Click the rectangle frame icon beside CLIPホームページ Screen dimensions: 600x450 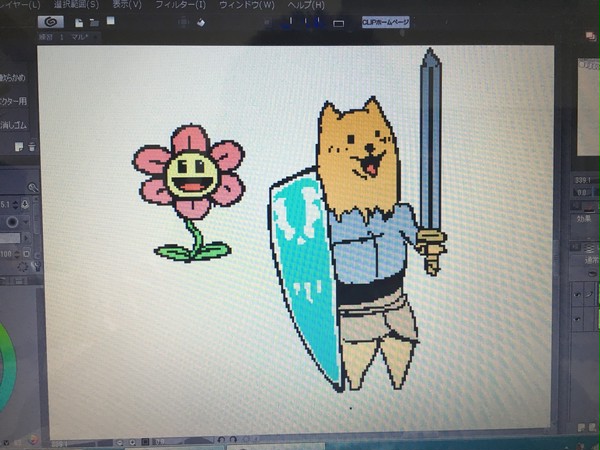click(x=338, y=24)
